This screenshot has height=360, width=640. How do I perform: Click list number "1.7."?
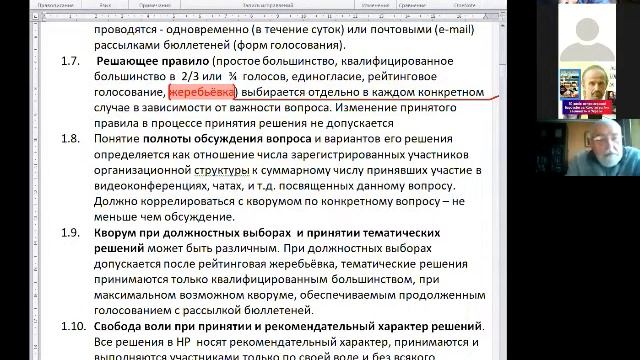click(x=70, y=61)
